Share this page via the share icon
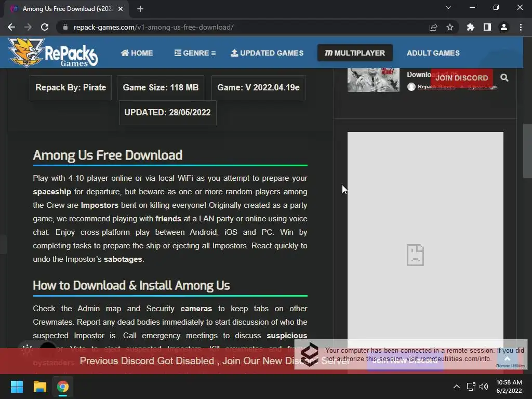 tap(433, 27)
